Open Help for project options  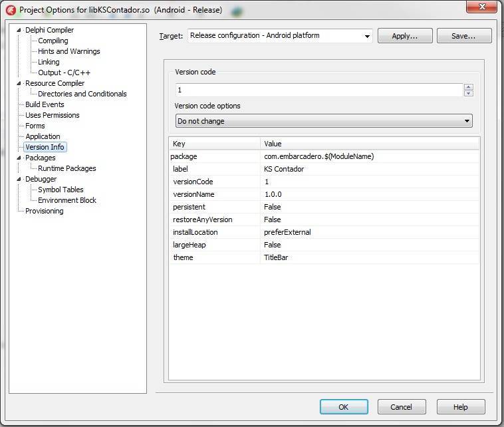click(x=460, y=406)
